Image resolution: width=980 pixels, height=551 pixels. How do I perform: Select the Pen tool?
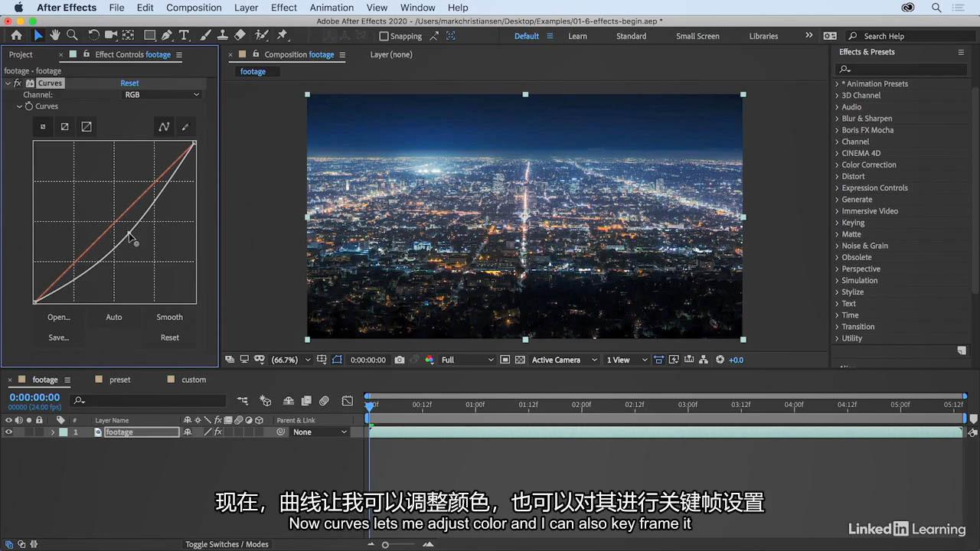point(167,35)
